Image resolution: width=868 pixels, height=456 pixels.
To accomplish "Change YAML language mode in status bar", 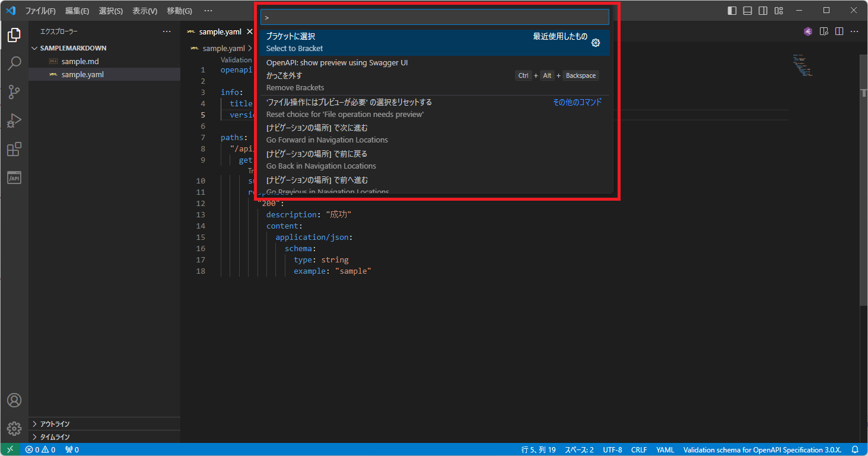I will [x=665, y=449].
